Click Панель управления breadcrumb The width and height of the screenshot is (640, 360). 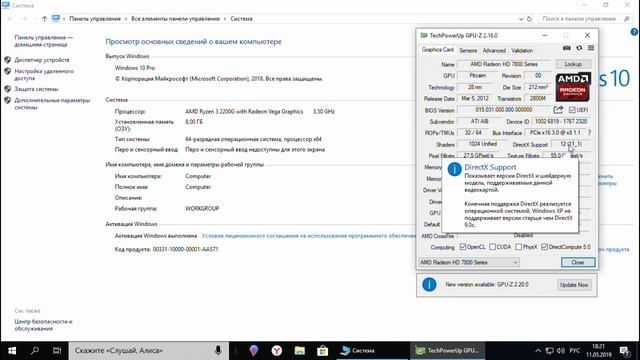(x=95, y=19)
